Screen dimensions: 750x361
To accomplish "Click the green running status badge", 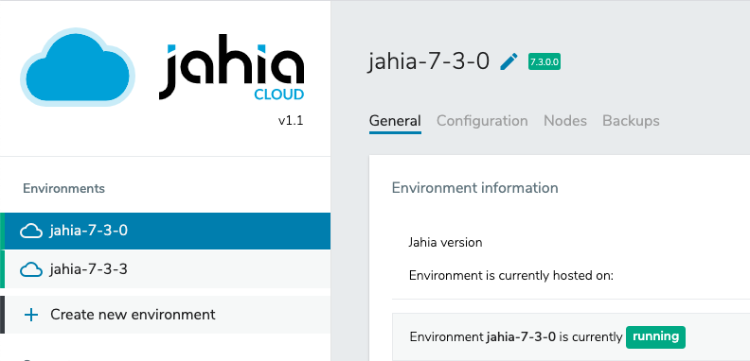I will click(656, 337).
